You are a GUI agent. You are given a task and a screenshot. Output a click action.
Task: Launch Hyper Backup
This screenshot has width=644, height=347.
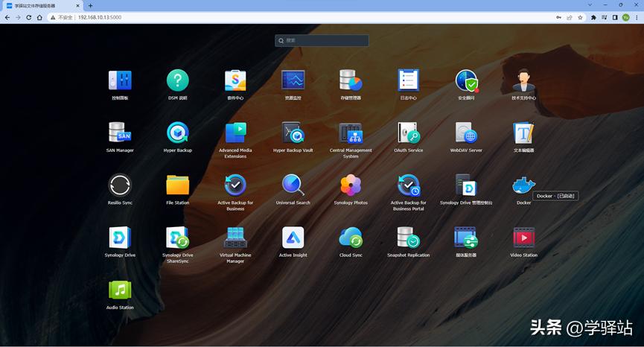[x=177, y=133]
